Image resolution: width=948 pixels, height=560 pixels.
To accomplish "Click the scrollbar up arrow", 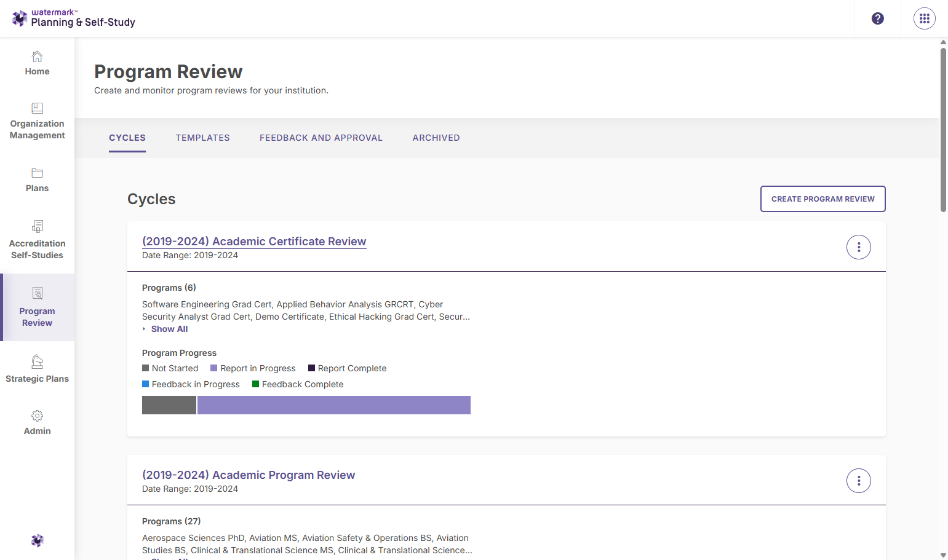I will pos(943,42).
